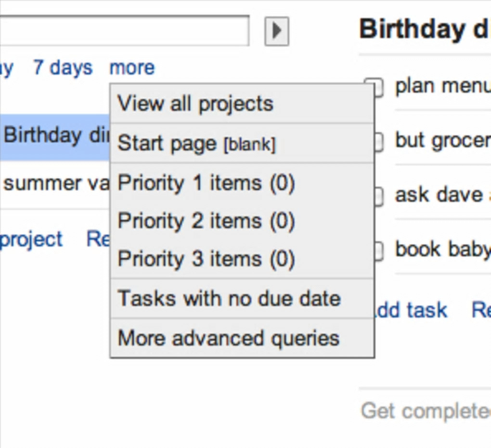Click the play arrow button beside search field

click(x=277, y=31)
